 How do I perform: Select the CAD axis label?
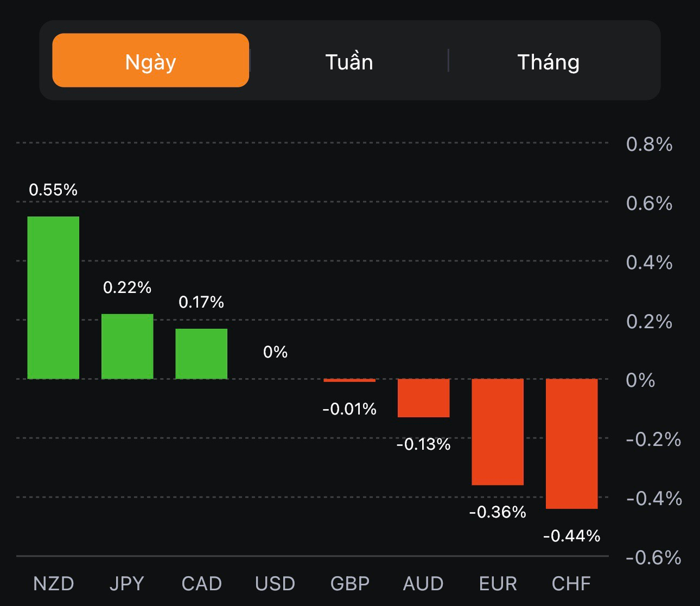tap(201, 584)
